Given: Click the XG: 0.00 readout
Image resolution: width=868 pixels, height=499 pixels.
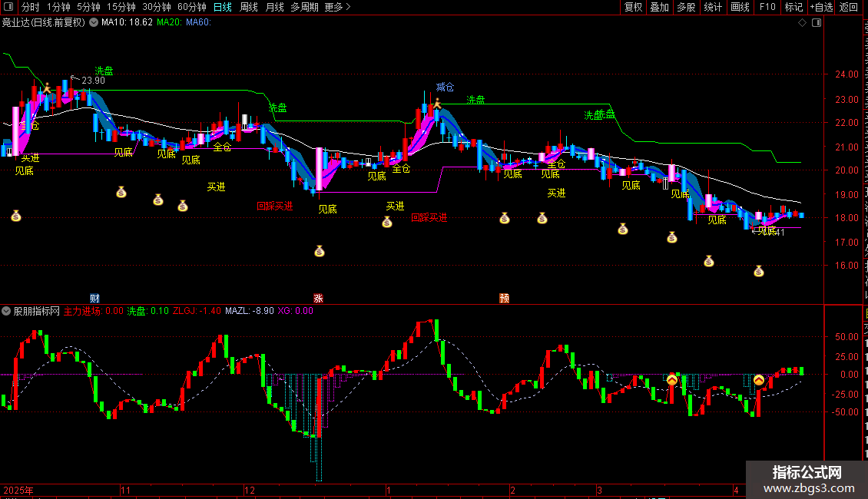Looking at the screenshot, I should pos(296,311).
